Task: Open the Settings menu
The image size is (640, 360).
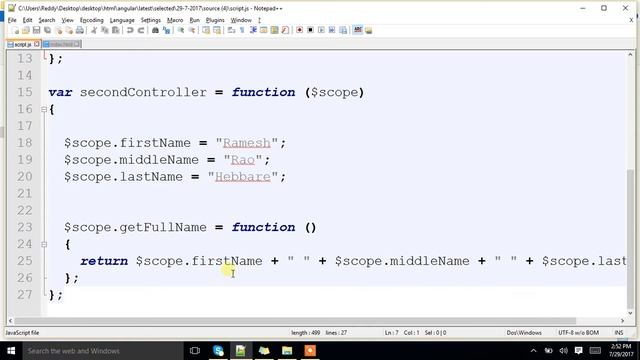Action: pyautogui.click(x=151, y=20)
